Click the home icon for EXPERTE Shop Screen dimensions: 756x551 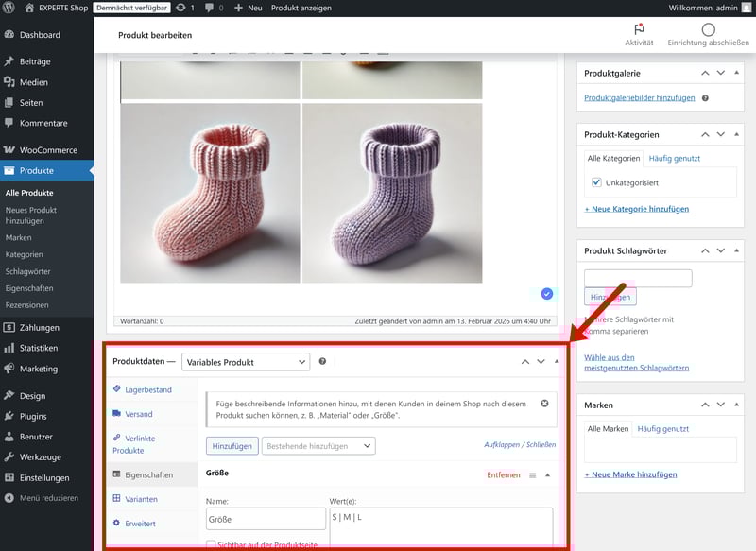click(30, 8)
